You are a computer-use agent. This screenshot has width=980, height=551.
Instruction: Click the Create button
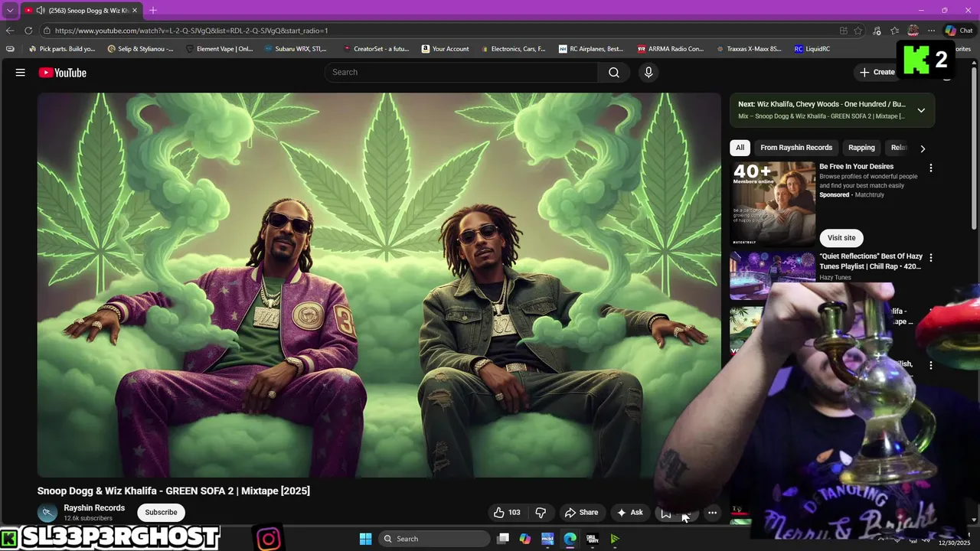[877, 72]
